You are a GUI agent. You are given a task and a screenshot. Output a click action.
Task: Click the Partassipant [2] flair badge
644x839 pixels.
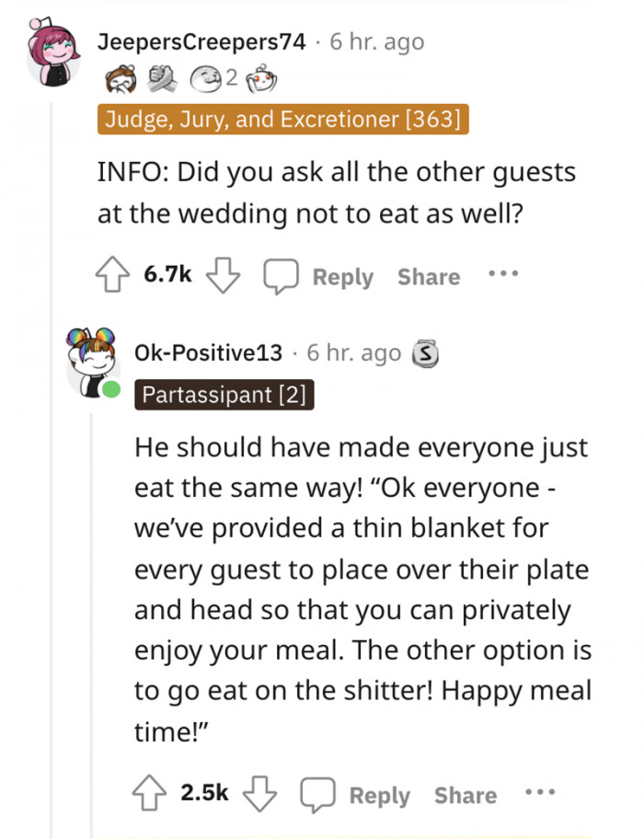[x=224, y=397]
